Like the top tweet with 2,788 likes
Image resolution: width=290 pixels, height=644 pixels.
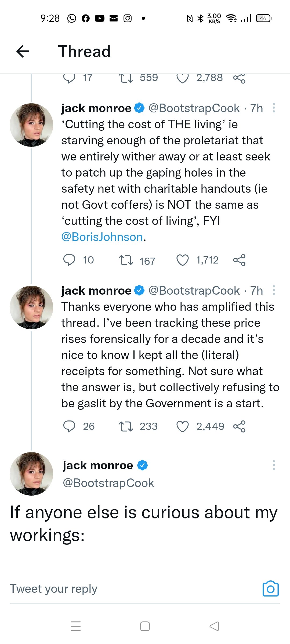tap(183, 78)
